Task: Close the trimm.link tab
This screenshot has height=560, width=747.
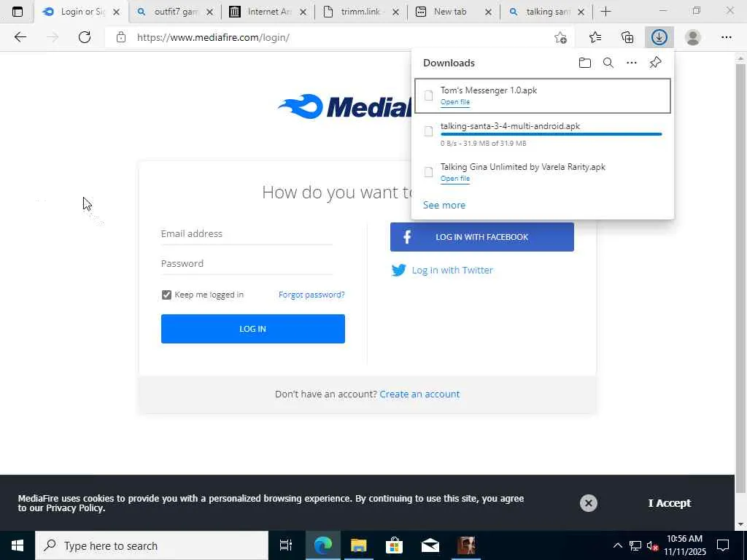Action: [395, 12]
